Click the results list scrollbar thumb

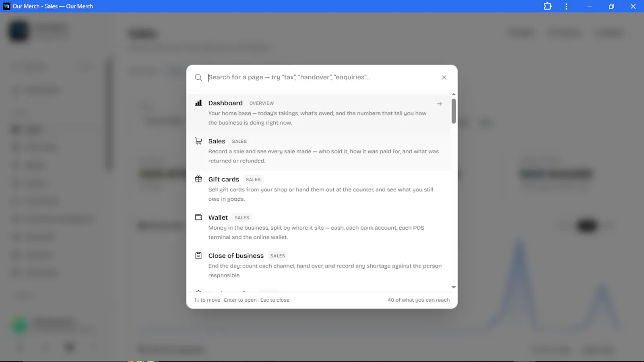pyautogui.click(x=454, y=111)
